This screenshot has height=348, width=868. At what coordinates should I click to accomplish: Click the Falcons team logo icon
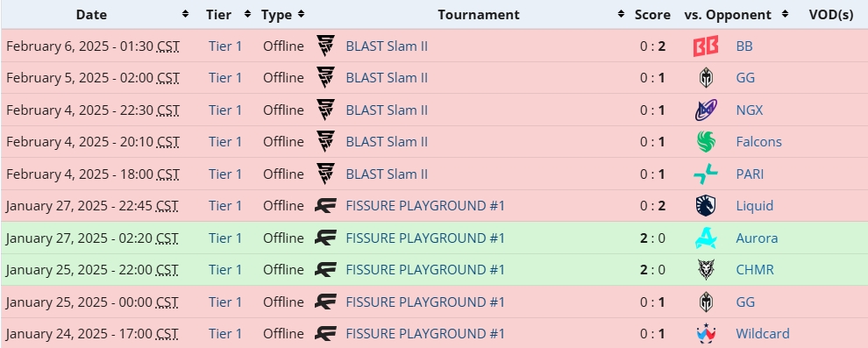point(706,142)
